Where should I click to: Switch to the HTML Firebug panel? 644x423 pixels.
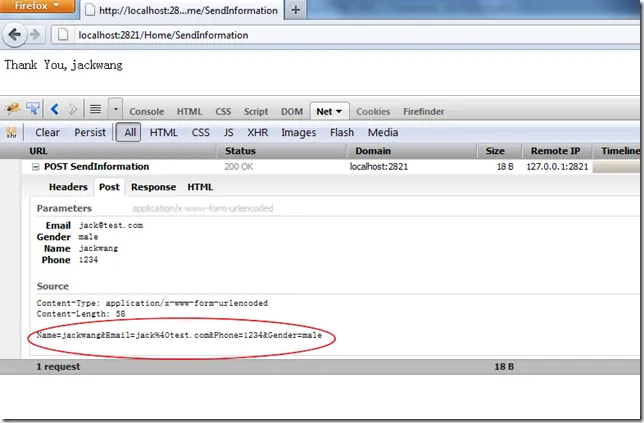coord(189,112)
